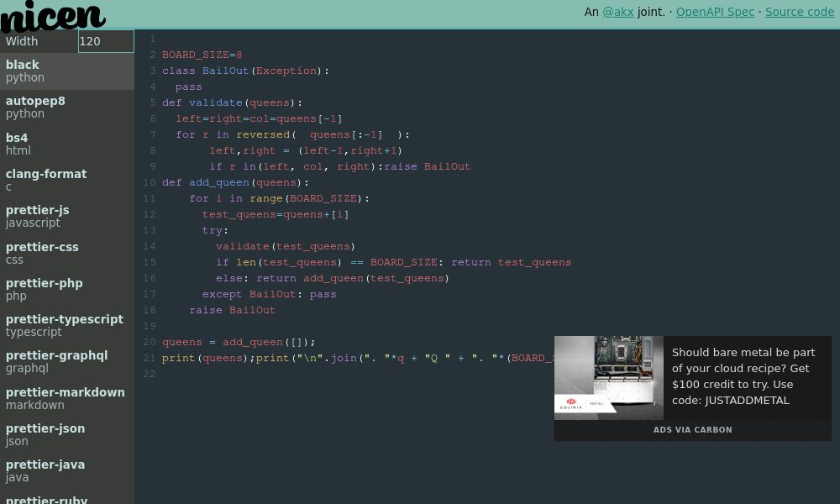Click the nicen logo
Screen dimensions: 840x504
point(52,17)
